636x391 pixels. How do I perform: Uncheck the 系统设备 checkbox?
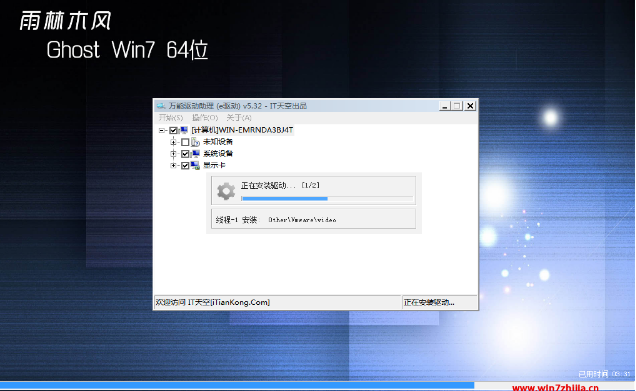coord(185,154)
